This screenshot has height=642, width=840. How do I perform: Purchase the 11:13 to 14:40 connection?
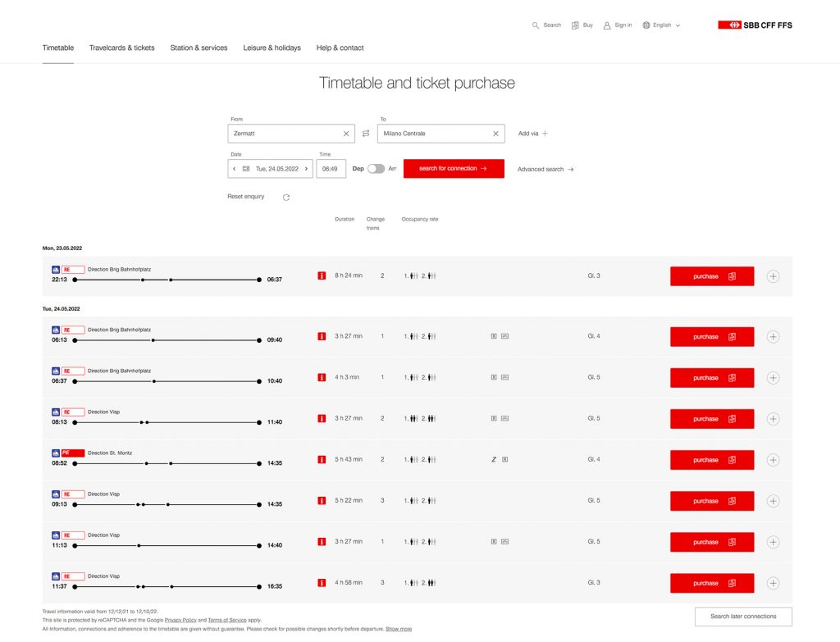pyautogui.click(x=712, y=542)
